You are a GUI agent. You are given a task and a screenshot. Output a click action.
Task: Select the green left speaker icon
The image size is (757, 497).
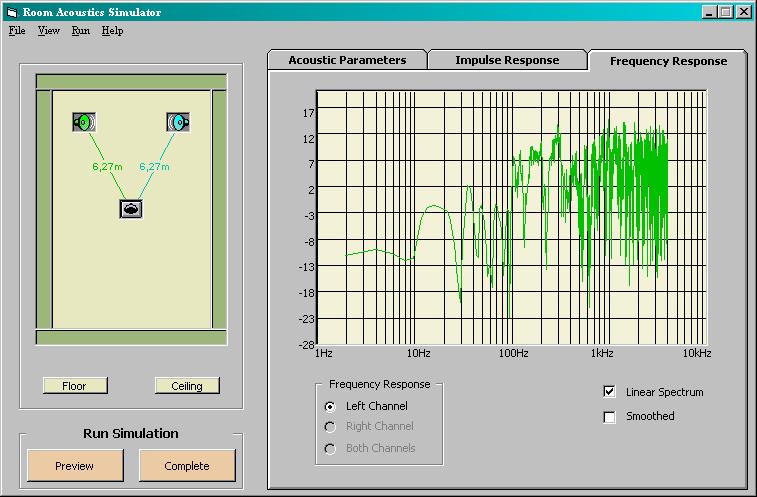(x=84, y=122)
